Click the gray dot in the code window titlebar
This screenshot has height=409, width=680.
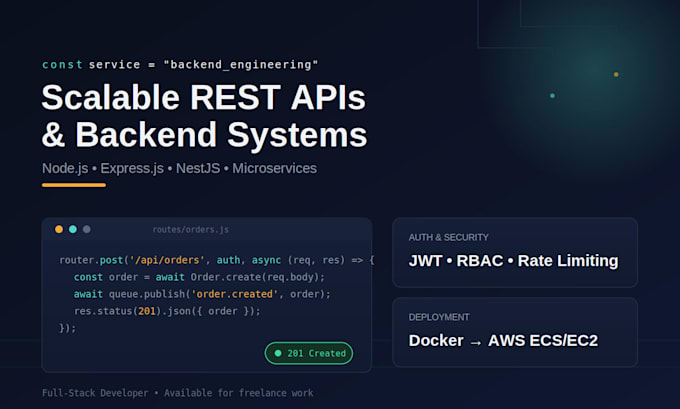[87, 229]
